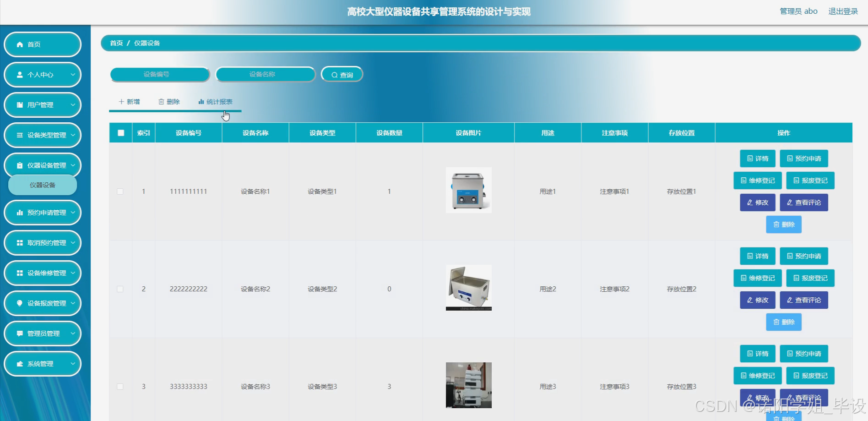868x421 pixels.
Task: Open 预约申请管理 via its chart icon
Action: click(x=19, y=213)
